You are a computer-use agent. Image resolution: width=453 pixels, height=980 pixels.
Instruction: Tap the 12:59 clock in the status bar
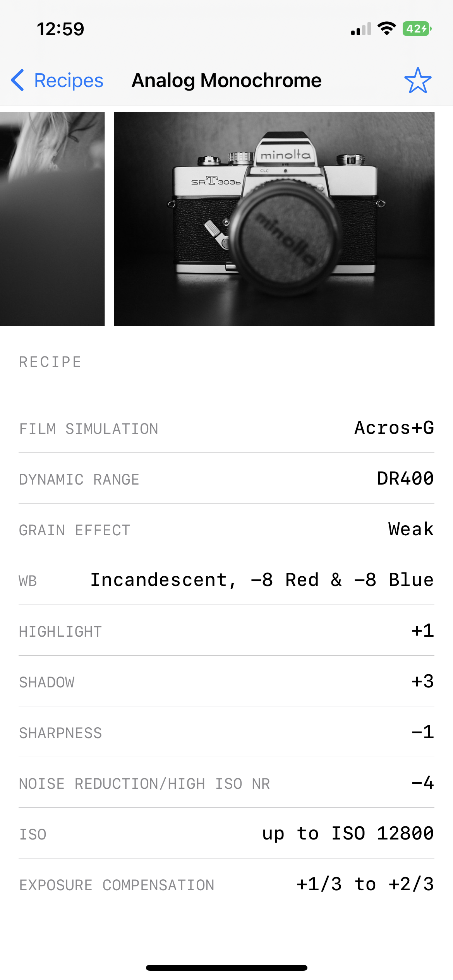(x=60, y=29)
